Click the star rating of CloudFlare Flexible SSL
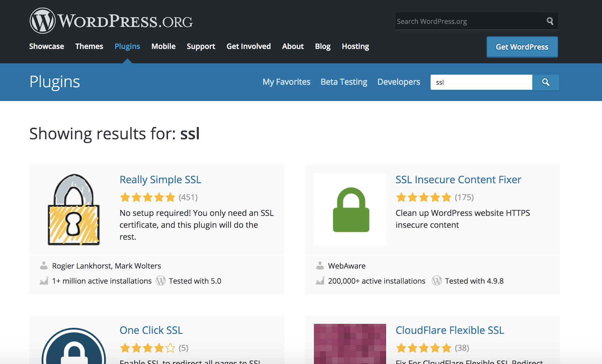602x364 pixels. coord(424,348)
